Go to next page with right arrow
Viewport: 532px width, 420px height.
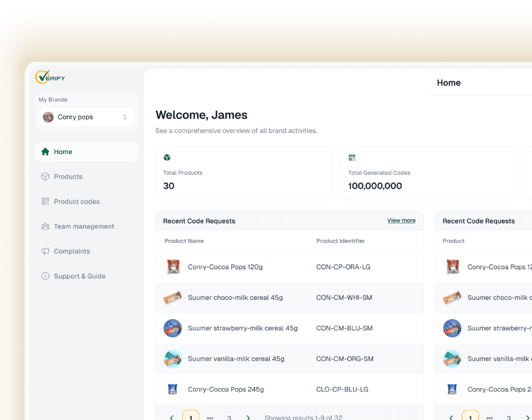(248, 417)
